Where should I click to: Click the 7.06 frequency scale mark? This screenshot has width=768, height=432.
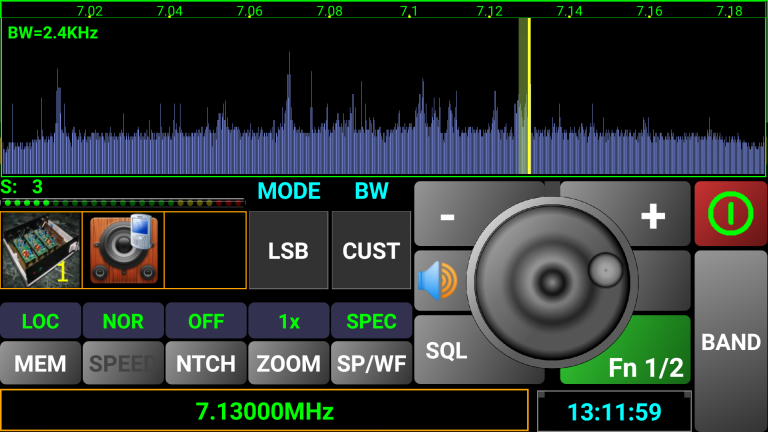249,11
